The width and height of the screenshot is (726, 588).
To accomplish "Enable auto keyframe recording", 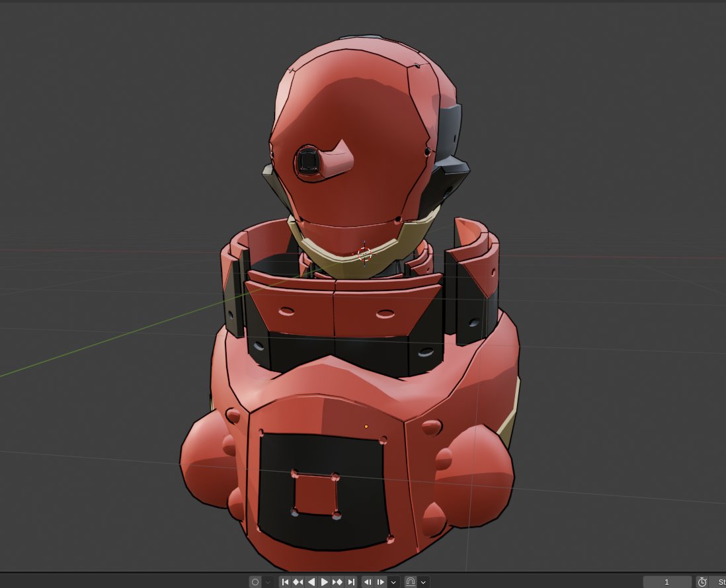I will coord(255,581).
